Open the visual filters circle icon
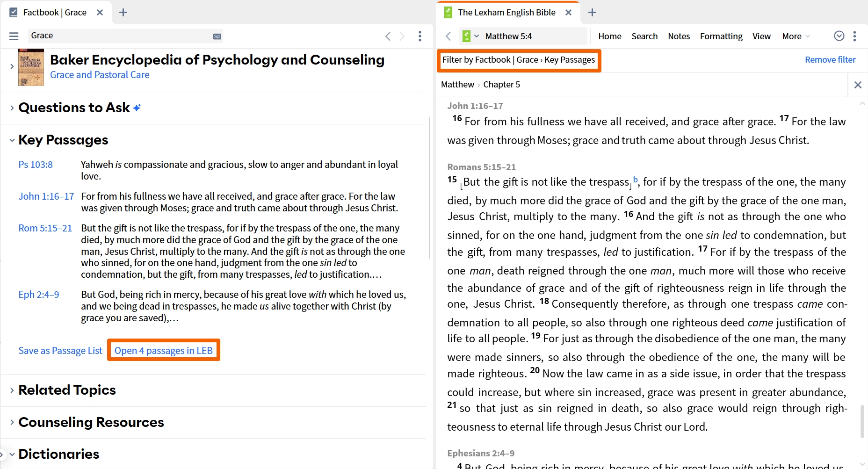Image resolution: width=868 pixels, height=469 pixels. [x=839, y=36]
